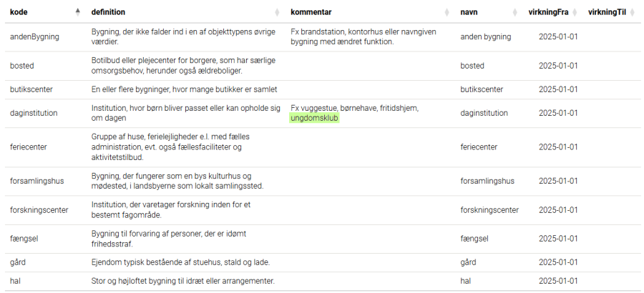The width and height of the screenshot is (644, 293).
Task: Sort table by kode column arrow
Action: click(x=77, y=12)
